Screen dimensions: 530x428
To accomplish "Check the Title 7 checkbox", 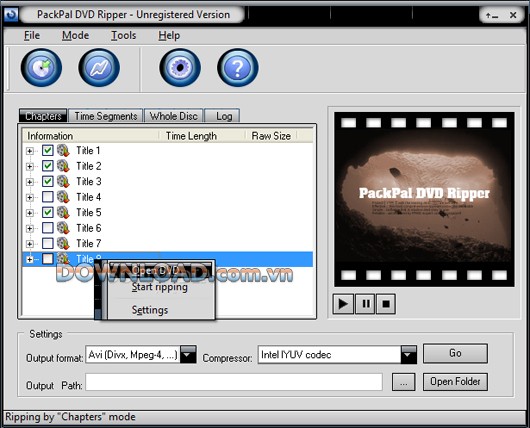I will [48, 243].
